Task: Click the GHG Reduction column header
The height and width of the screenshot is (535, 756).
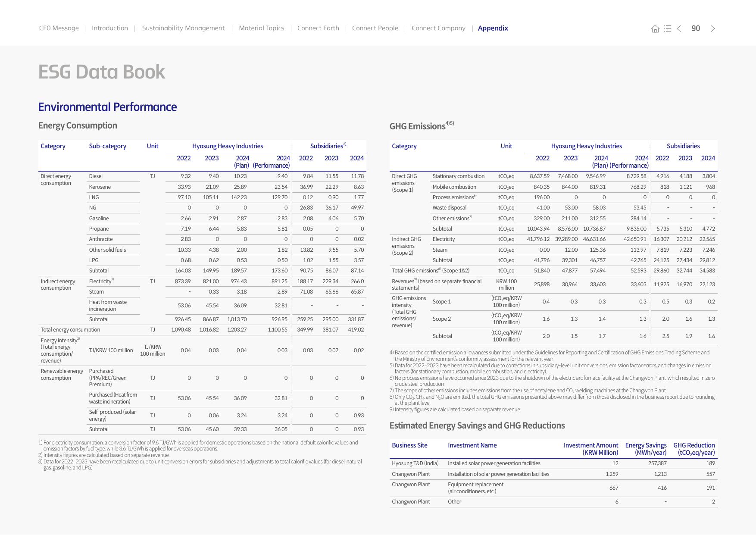Action: 694,449
